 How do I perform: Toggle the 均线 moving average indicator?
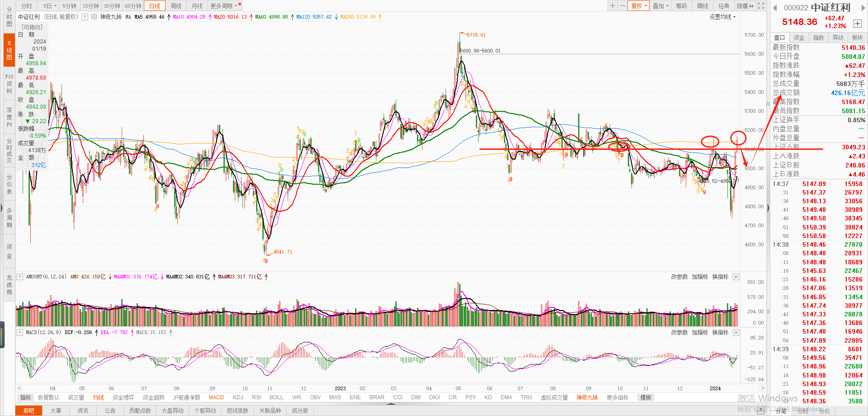point(99,397)
